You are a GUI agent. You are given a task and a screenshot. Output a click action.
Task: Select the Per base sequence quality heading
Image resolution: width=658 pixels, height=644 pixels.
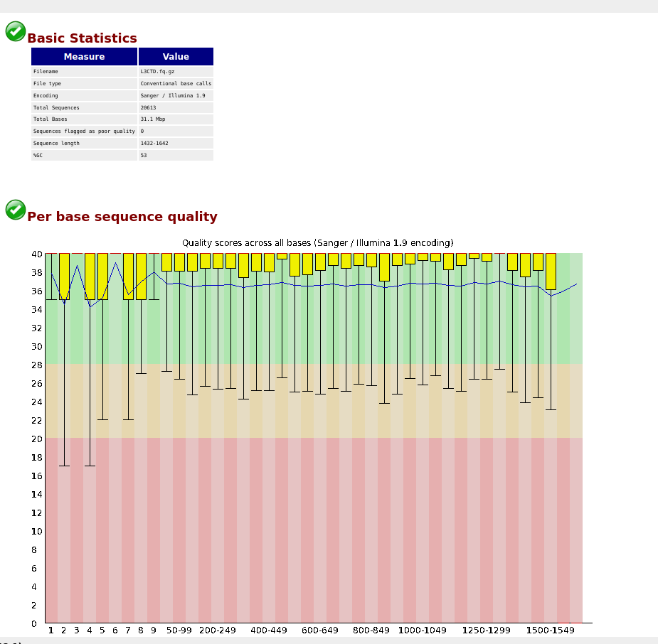122,217
